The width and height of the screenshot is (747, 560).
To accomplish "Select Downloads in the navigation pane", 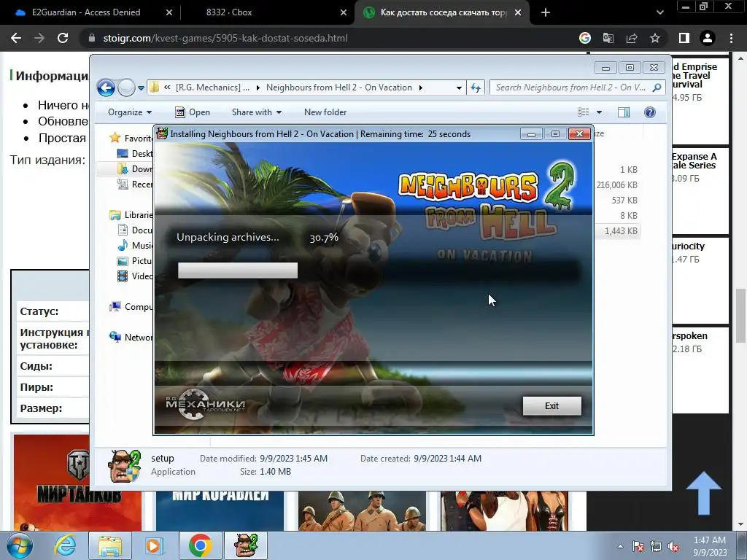I will (x=136, y=168).
